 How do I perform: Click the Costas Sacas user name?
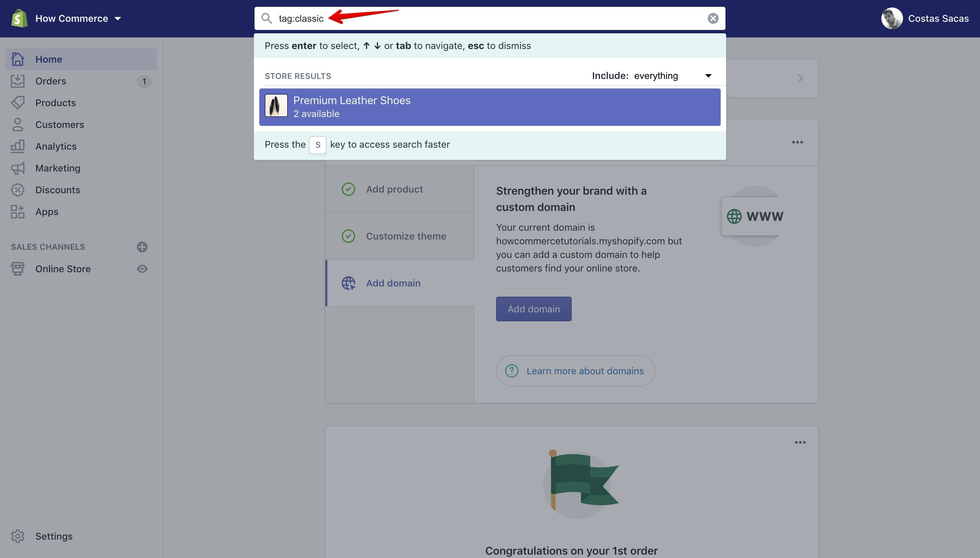pyautogui.click(x=938, y=18)
